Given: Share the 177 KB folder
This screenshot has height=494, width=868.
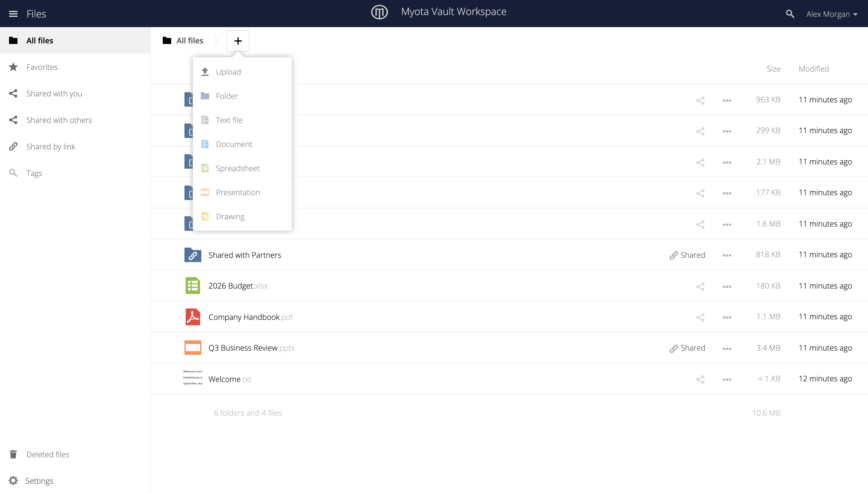Looking at the screenshot, I should tap(700, 193).
